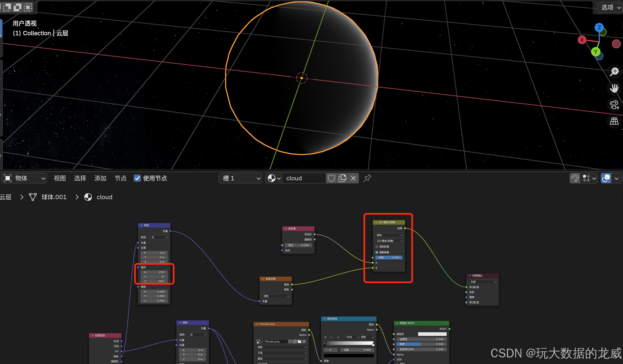
Task: Click the duplicate material icon next to cloud
Action: tap(342, 178)
